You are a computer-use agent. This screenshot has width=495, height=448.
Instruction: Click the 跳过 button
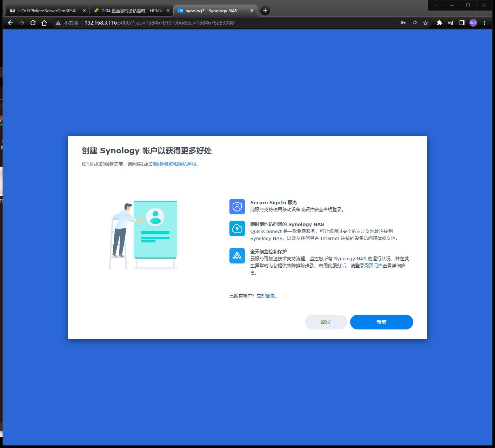(326, 322)
